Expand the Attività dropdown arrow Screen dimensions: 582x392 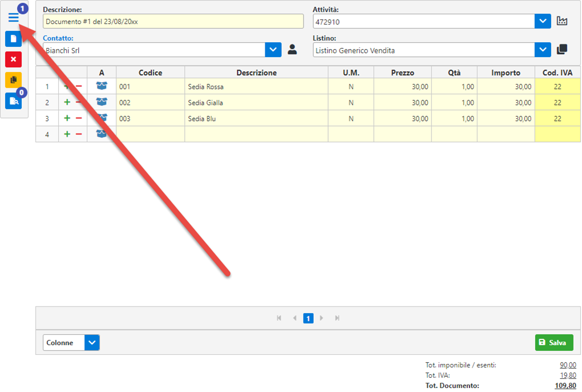543,21
